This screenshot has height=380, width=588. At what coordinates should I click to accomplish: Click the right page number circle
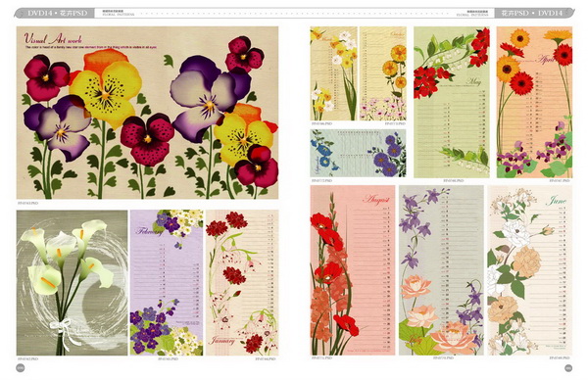pos(568,368)
